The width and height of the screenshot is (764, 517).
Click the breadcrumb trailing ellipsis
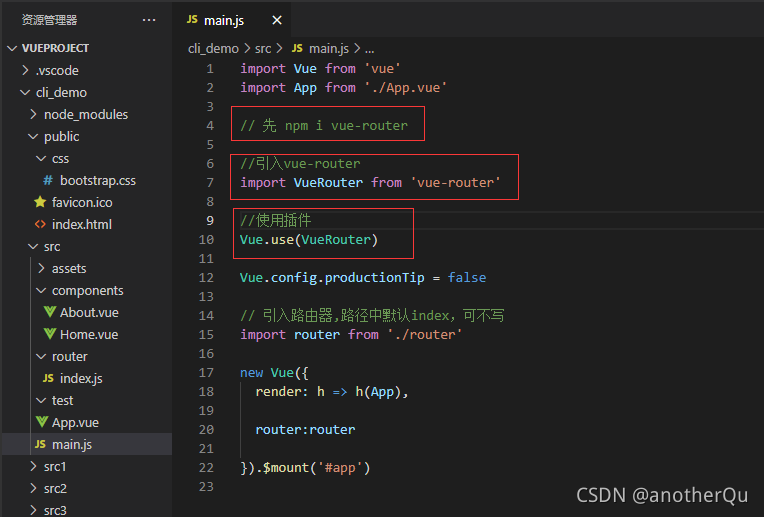tap(370, 50)
